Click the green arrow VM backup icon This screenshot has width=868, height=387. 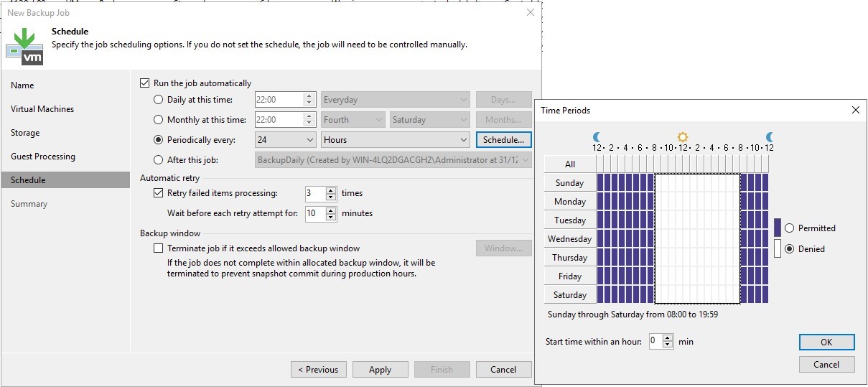(x=24, y=45)
